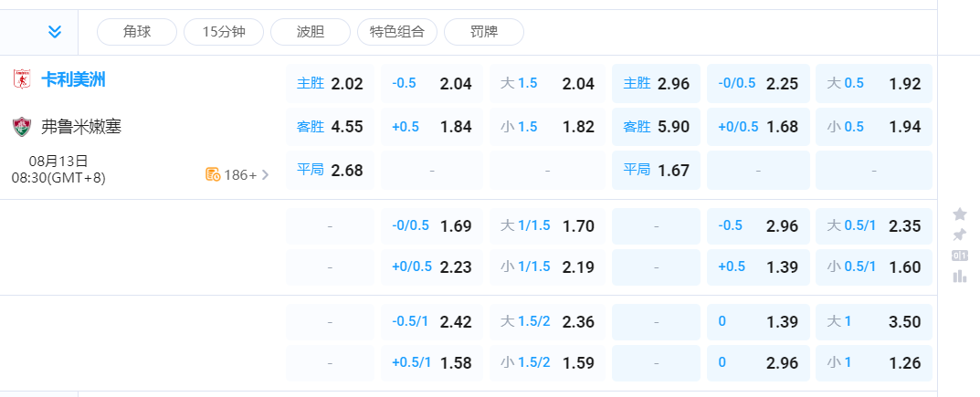Click the star favorite icon
Viewport: 980px width, 397px height.
coord(960,214)
